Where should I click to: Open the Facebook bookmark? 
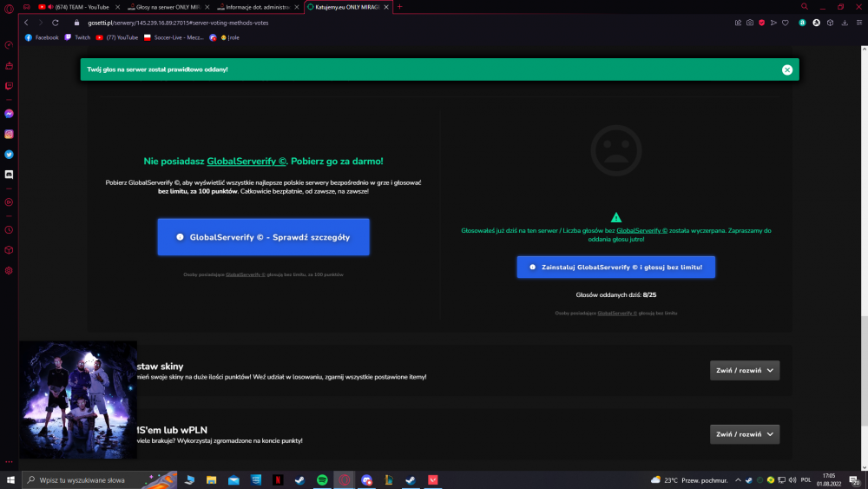click(42, 37)
